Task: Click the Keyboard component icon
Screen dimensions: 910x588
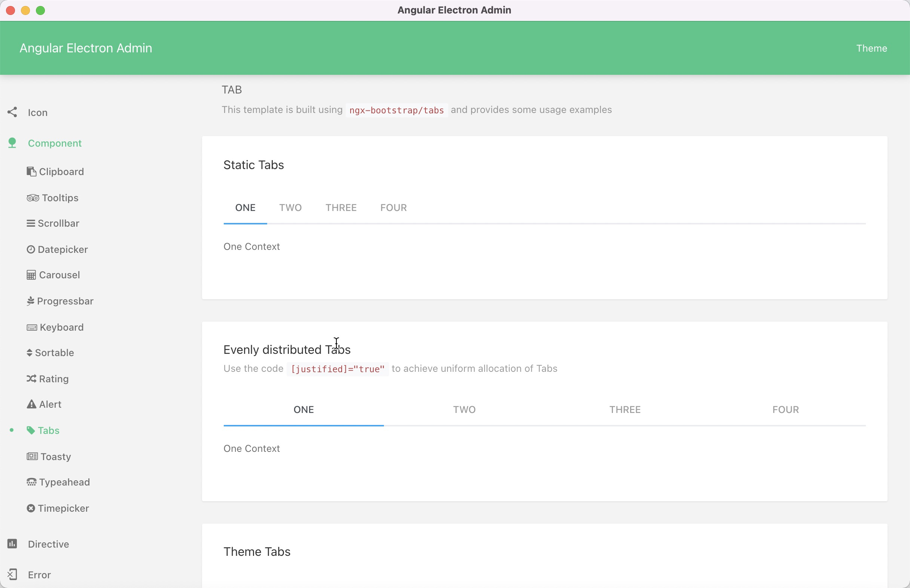Action: 31,327
